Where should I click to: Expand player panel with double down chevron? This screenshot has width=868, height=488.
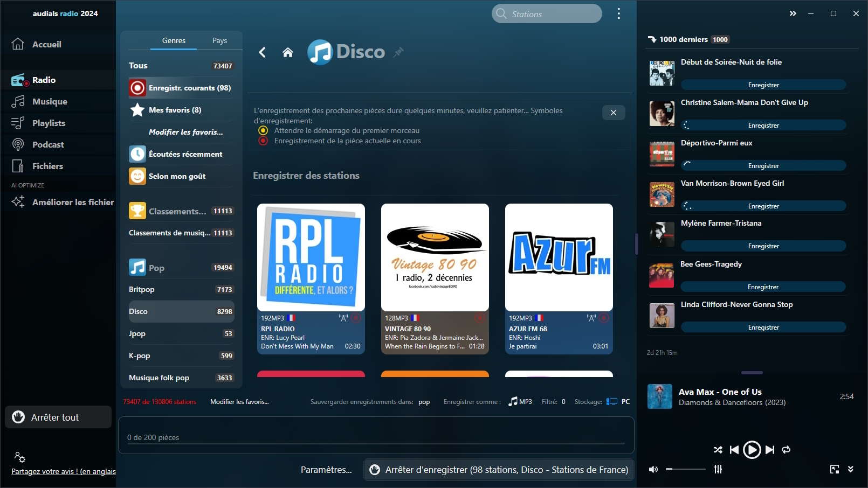coord(851,469)
